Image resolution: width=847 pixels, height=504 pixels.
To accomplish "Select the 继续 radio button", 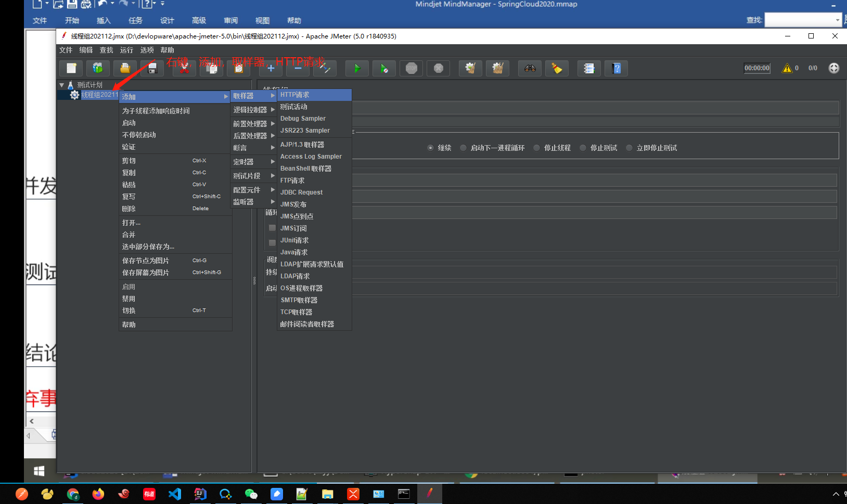I will 430,148.
